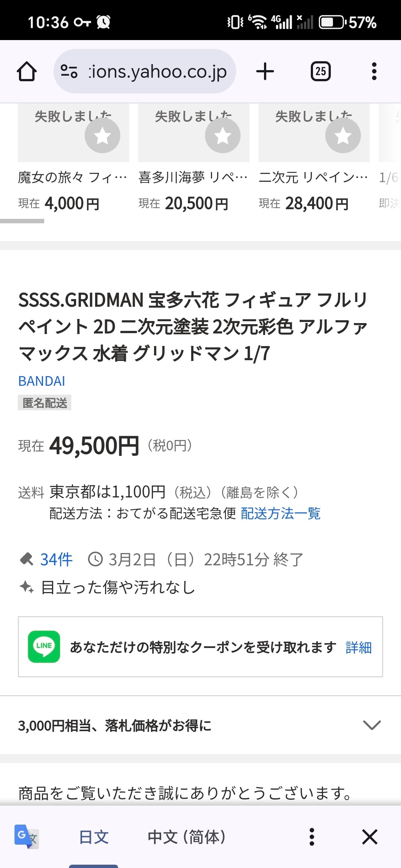Toggle watchlist star on 魔女の旅々 item
The image size is (401, 868).
pos(102,135)
